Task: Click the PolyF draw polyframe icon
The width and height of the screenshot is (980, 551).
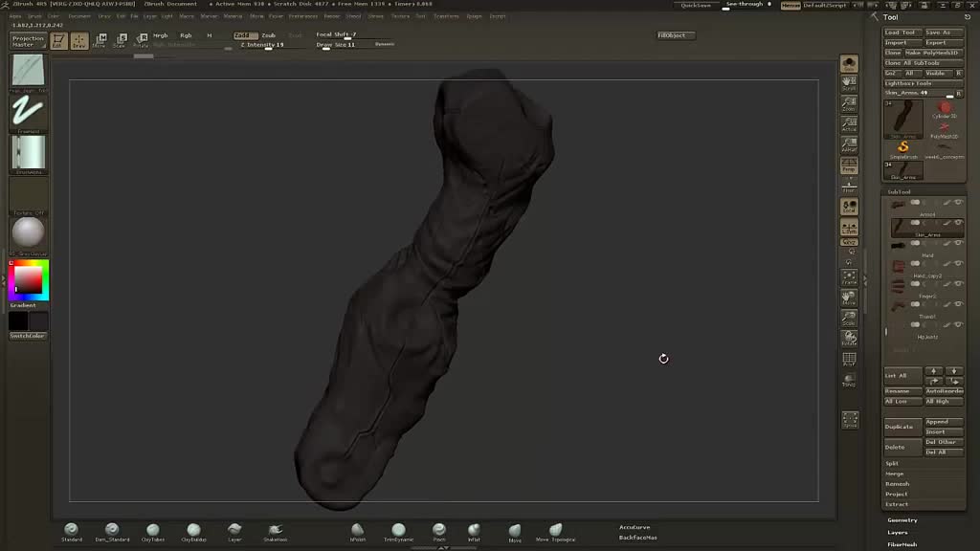Action: click(x=849, y=360)
